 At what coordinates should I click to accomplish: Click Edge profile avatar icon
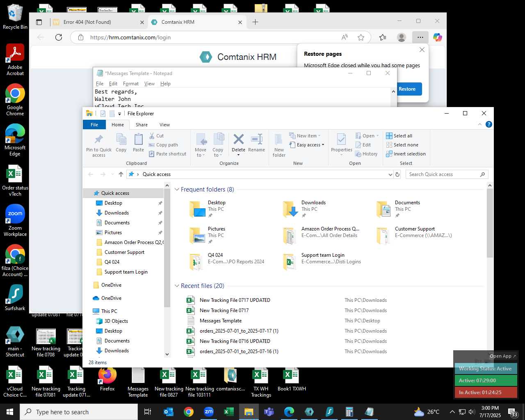pos(402,37)
